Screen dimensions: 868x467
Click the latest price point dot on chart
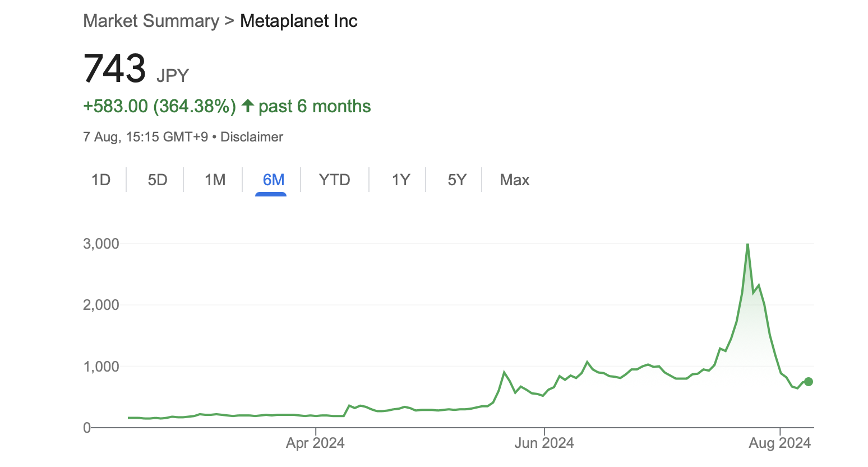click(x=808, y=381)
